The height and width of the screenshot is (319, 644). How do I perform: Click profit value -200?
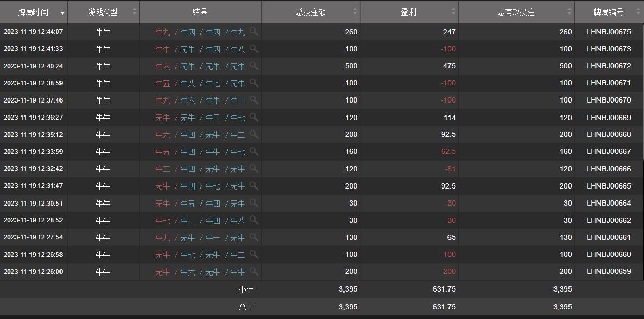coord(448,271)
